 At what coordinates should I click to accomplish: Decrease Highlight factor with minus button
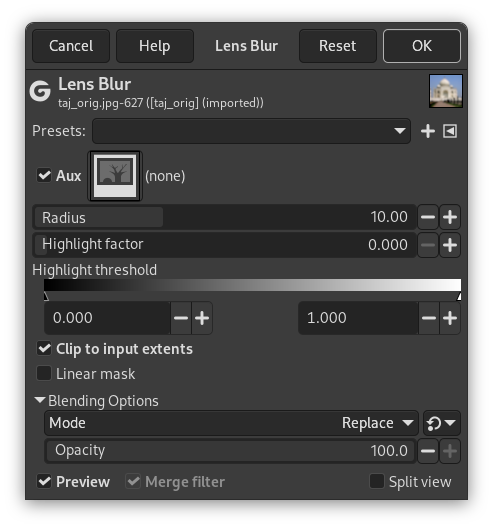point(428,245)
